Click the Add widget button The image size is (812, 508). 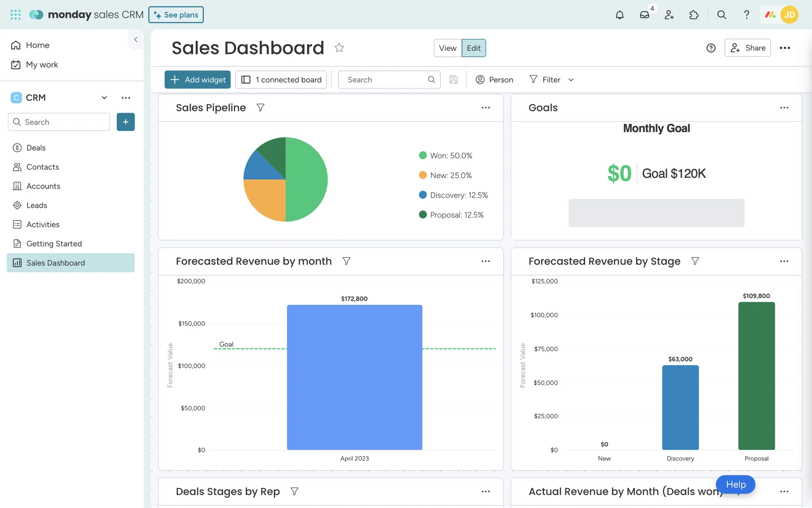pos(198,80)
